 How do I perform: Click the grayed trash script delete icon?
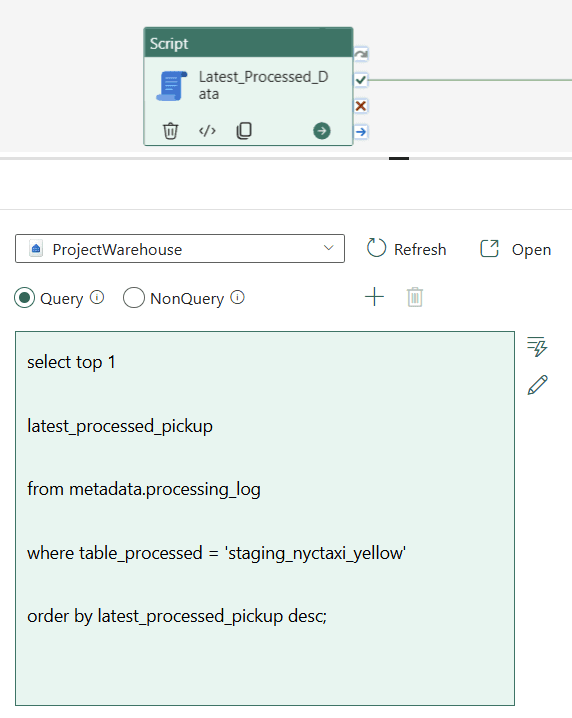415,297
